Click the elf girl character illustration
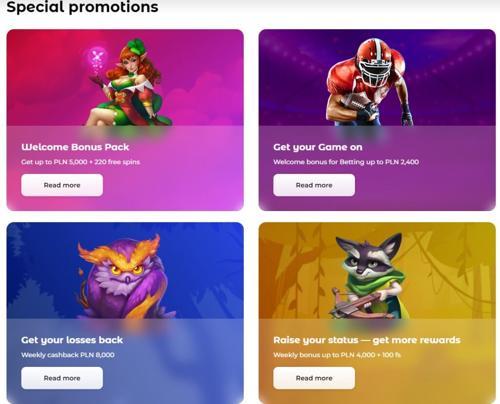 pyautogui.click(x=128, y=82)
